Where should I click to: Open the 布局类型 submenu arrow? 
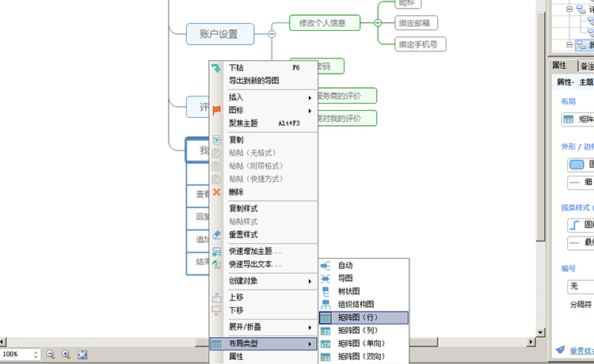[x=310, y=344]
